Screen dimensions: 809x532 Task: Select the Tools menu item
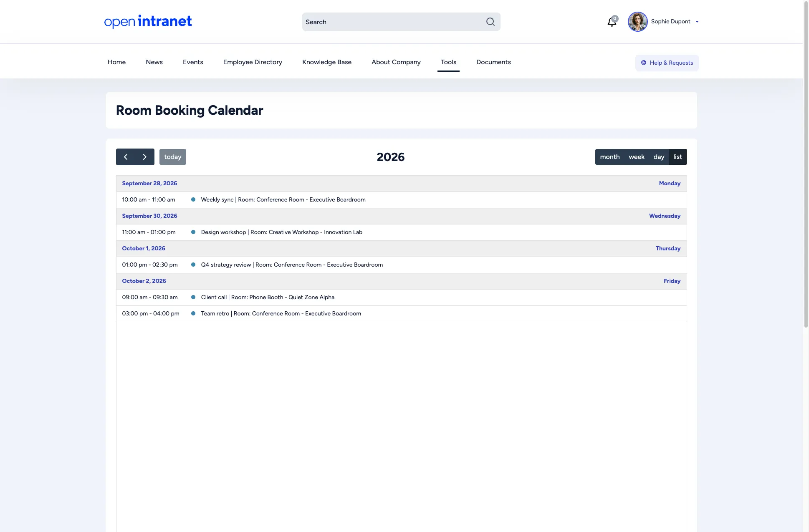tap(448, 62)
